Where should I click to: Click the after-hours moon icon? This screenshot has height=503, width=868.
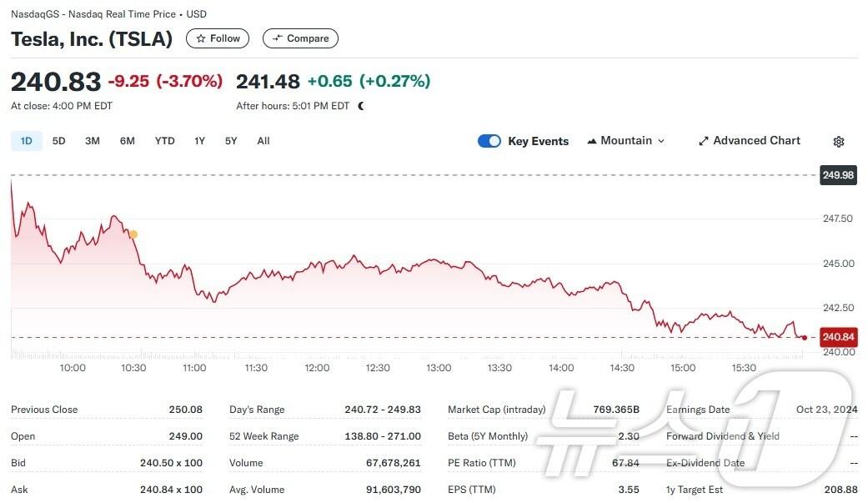tap(361, 106)
